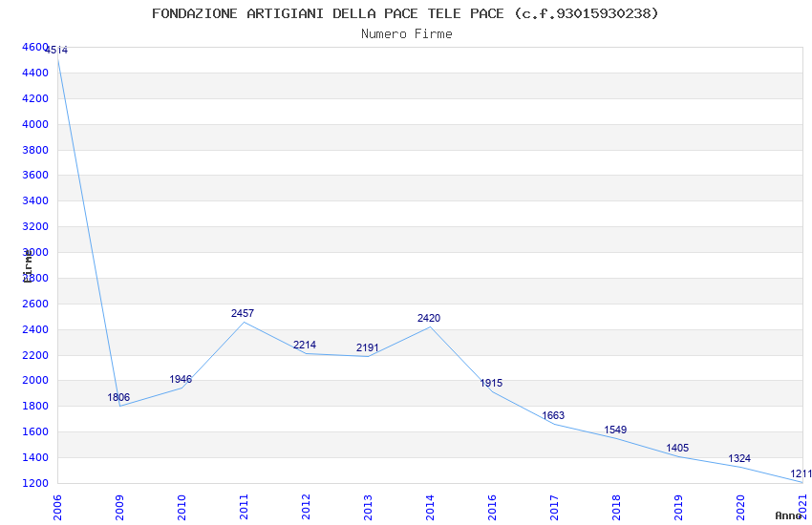The image size is (812, 525).
Task: Select data label 2191 for 2013
Action: pyautogui.click(x=367, y=347)
